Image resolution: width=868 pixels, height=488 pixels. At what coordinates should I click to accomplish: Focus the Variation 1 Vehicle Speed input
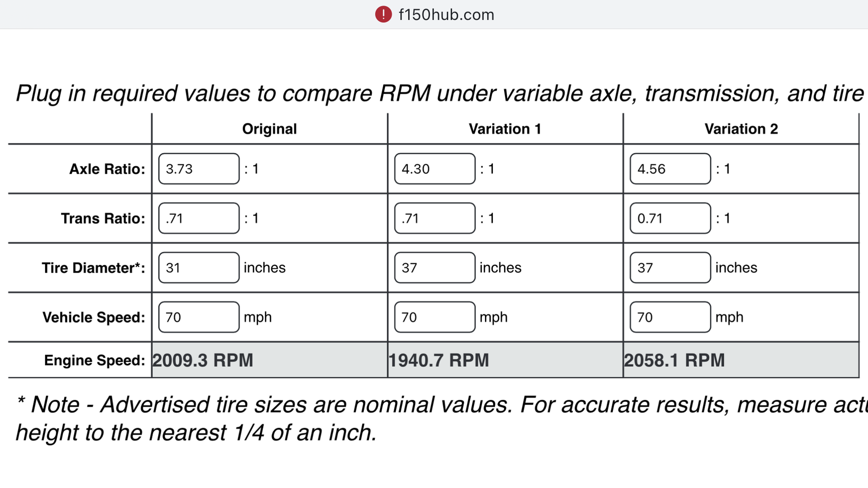[435, 317]
